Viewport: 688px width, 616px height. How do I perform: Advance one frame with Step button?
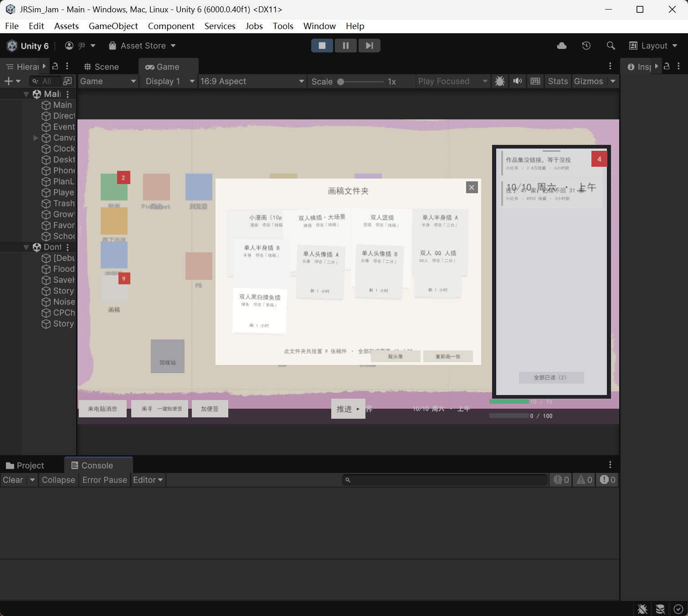click(369, 46)
